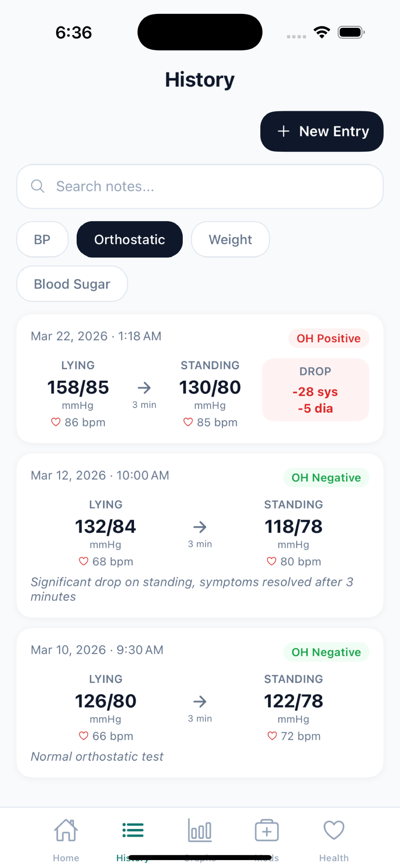The width and height of the screenshot is (400, 868).
Task: Tap the OH Positive status badge
Action: [328, 338]
